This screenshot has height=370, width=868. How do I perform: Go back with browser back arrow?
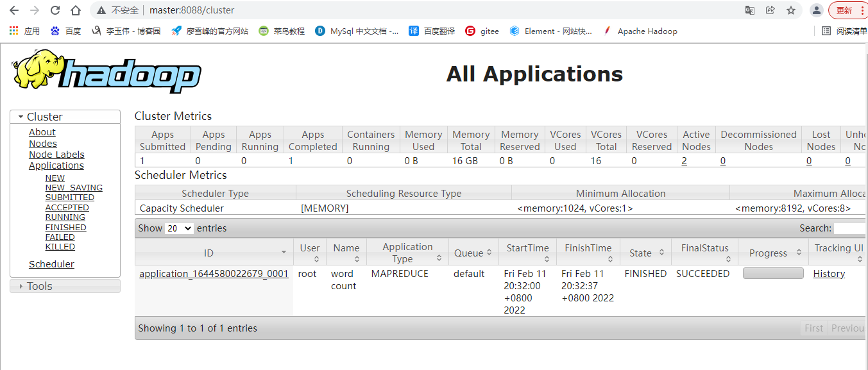(14, 10)
